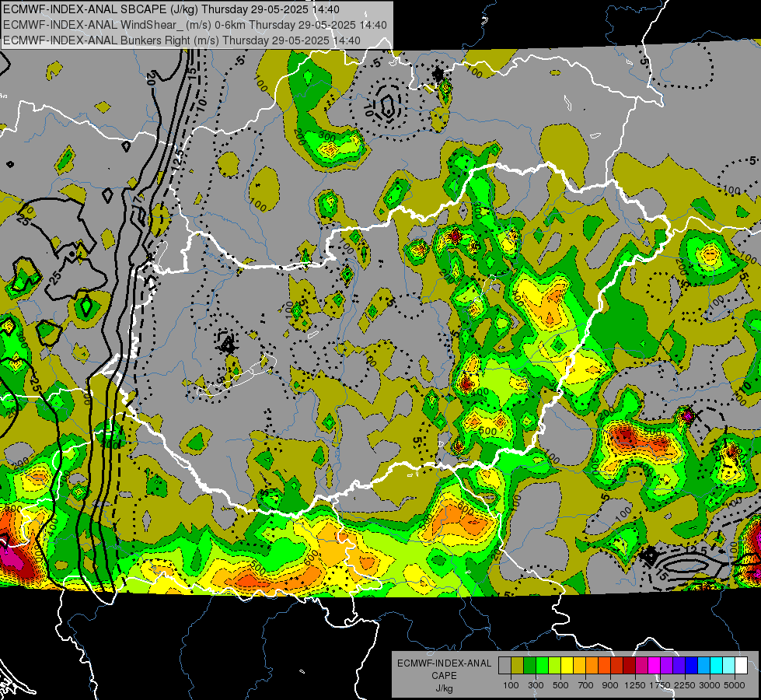Click the yellow swatch in CAPE legend
Image resolution: width=761 pixels, height=700 pixels.
click(x=567, y=666)
